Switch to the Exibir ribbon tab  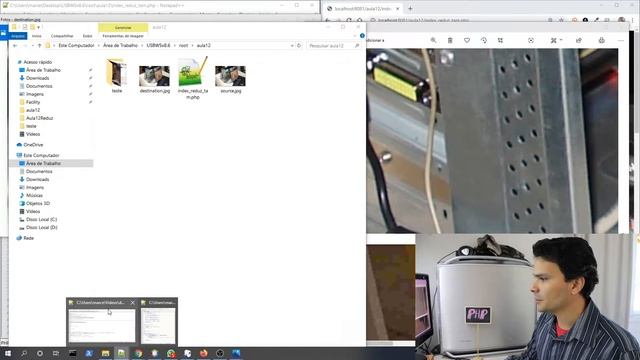pyautogui.click(x=87, y=36)
